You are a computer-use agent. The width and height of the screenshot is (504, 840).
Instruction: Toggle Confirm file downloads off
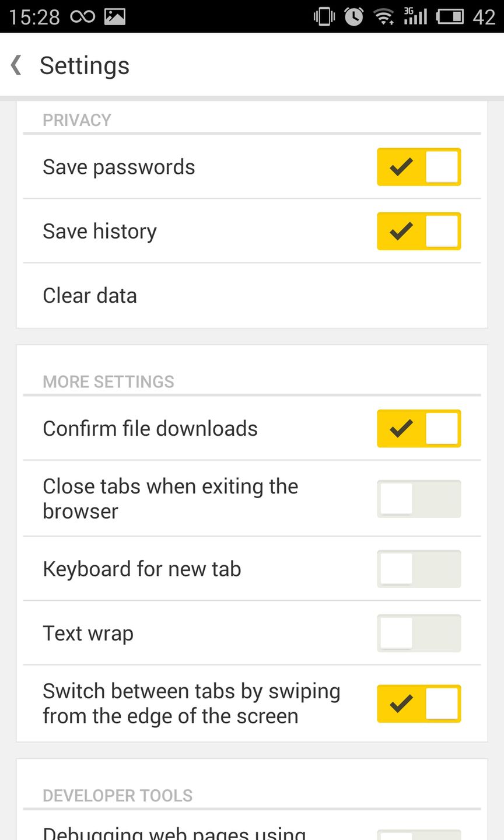pyautogui.click(x=419, y=429)
